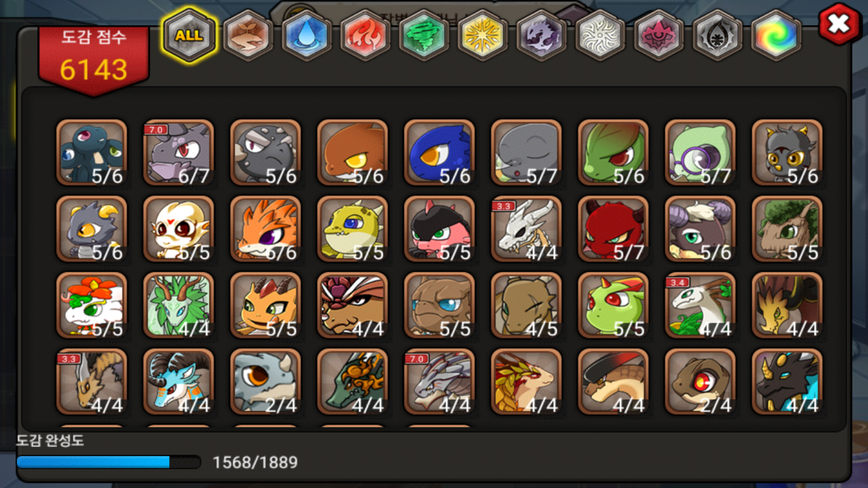Filter by the purple dark dragon icon
This screenshot has height=488, width=868.
[x=541, y=35]
